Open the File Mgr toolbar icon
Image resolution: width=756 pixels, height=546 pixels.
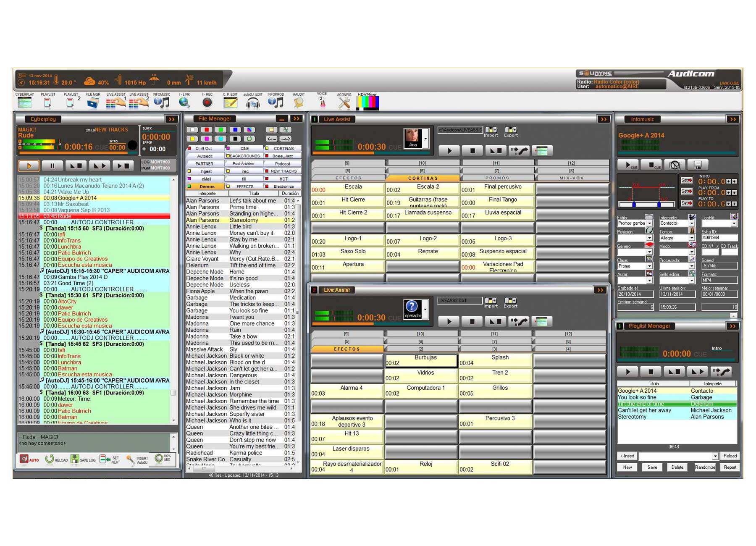click(93, 102)
